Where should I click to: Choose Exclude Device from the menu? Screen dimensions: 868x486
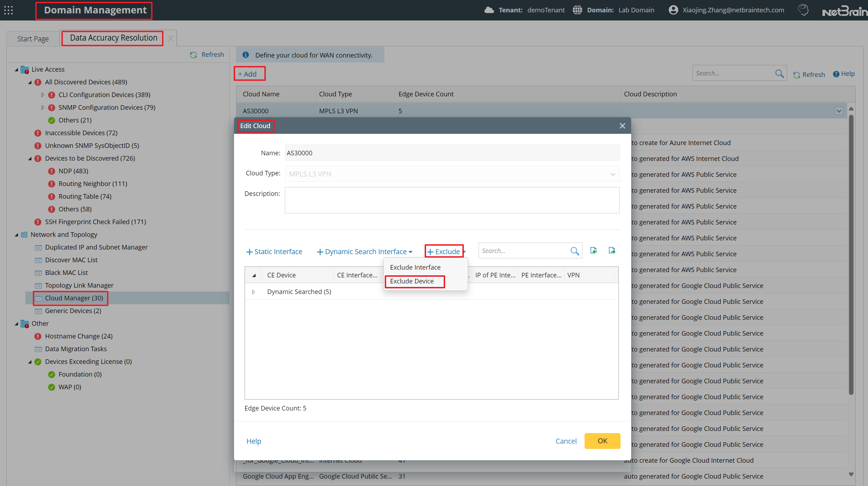412,281
